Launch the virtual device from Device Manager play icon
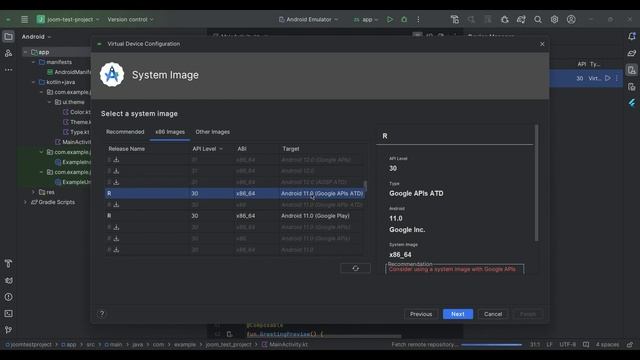Image resolution: width=640 pixels, height=360 pixels. 608,78
